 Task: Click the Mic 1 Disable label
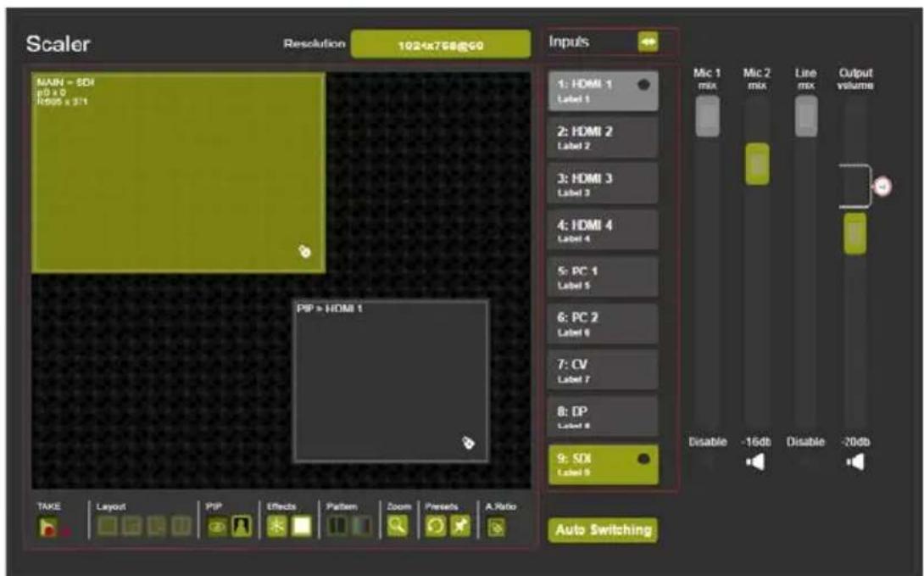707,442
